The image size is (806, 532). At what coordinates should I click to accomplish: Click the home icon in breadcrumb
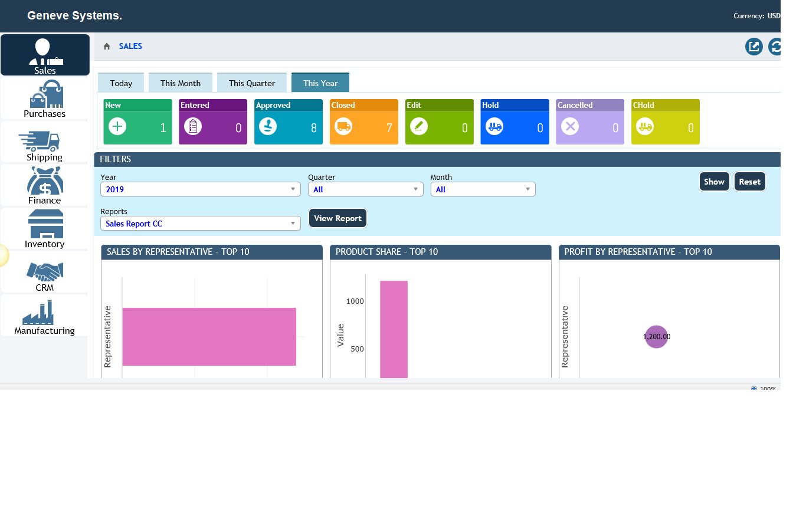coord(107,47)
